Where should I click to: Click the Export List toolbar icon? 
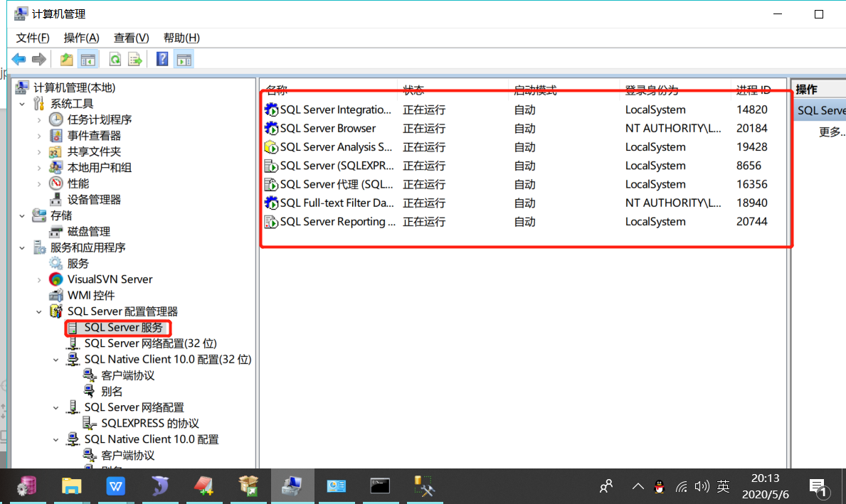click(x=135, y=59)
